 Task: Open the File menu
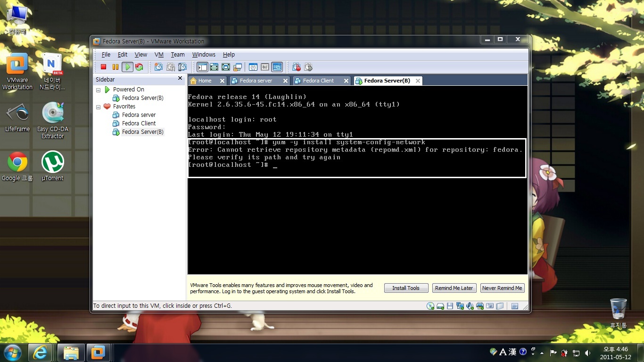[106, 55]
